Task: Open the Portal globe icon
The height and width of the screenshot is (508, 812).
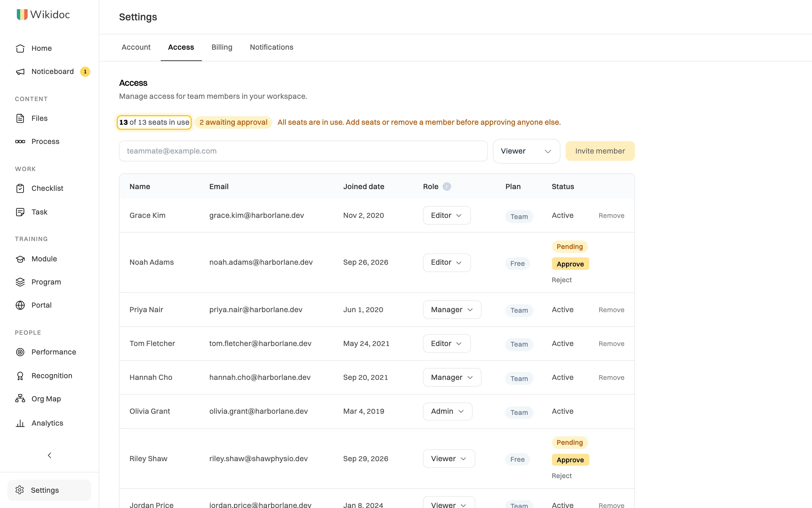Action: [x=20, y=305]
